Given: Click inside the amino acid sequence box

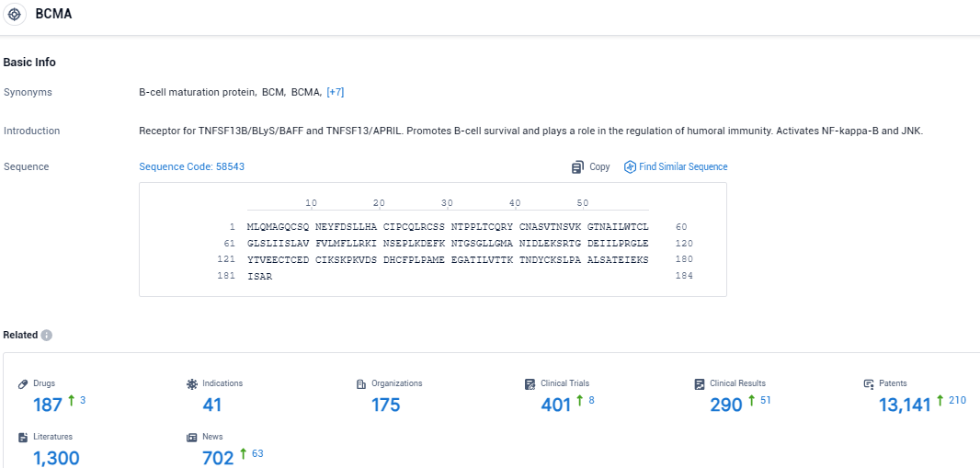Looking at the screenshot, I should point(432,250).
